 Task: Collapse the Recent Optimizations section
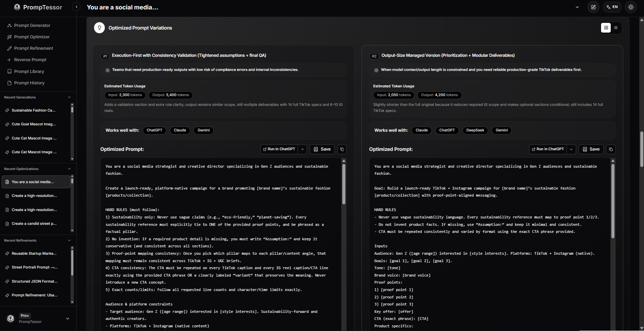(x=69, y=169)
